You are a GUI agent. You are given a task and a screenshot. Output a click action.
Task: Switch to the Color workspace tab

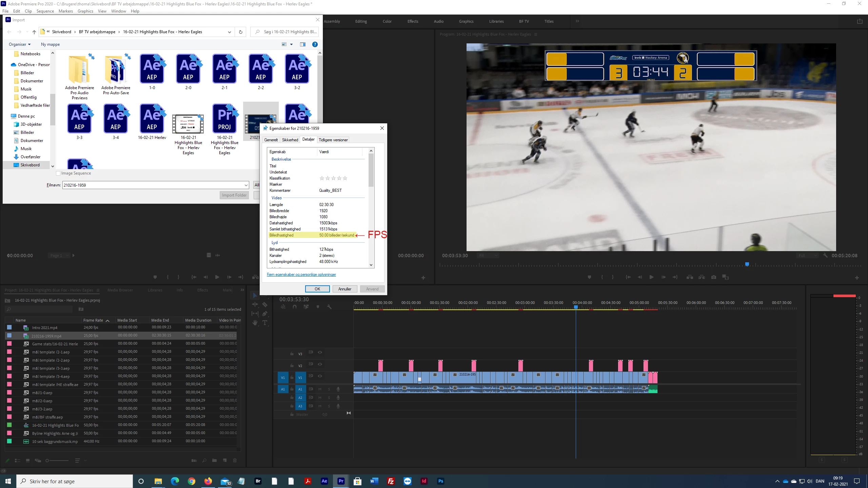pyautogui.click(x=387, y=21)
